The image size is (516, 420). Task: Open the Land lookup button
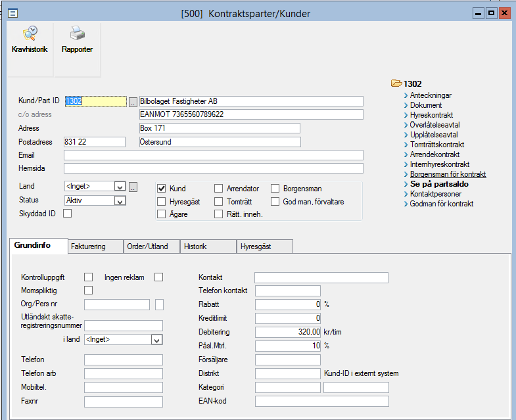pos(133,187)
